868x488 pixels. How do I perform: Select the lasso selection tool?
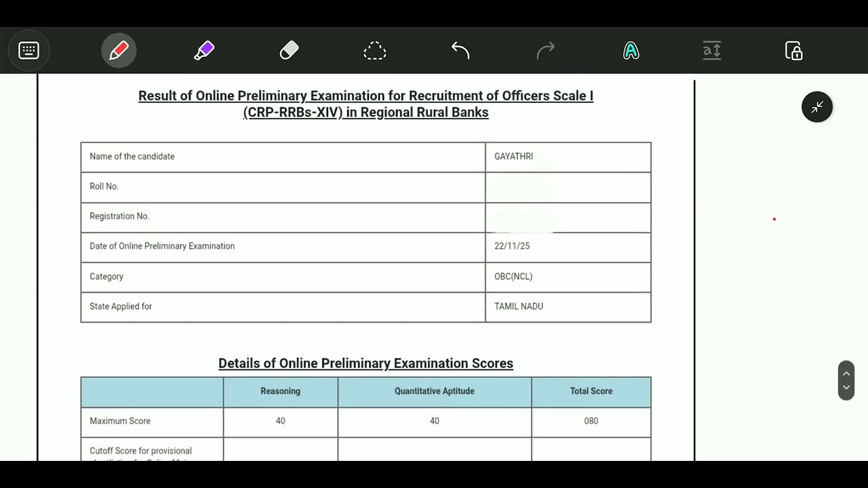coord(375,51)
